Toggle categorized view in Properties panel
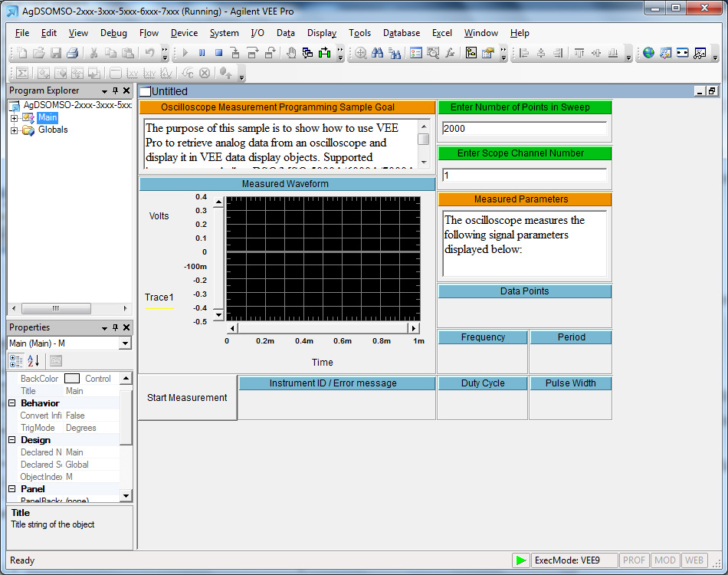728x575 pixels. (x=16, y=361)
